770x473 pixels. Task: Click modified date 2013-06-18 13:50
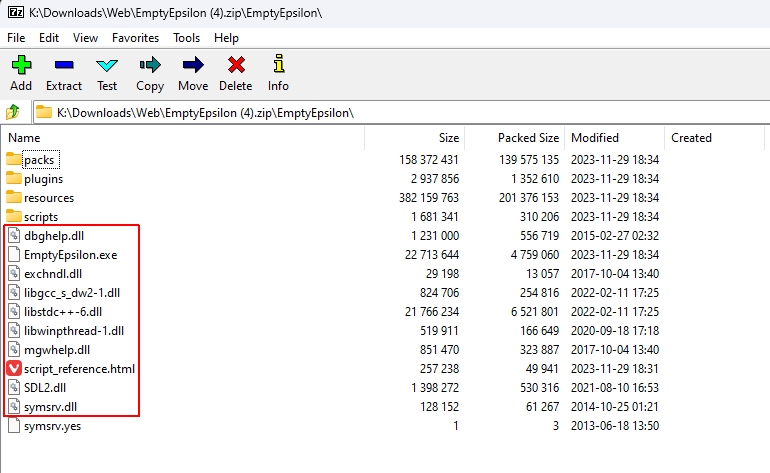tap(615, 425)
